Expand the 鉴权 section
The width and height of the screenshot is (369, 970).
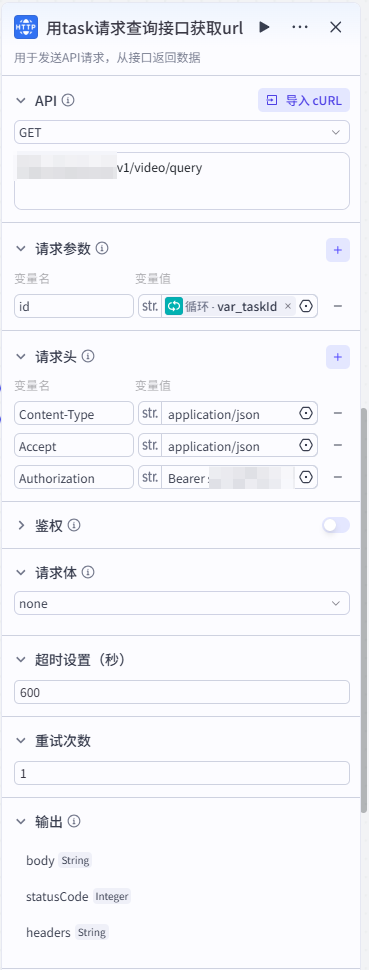(x=22, y=526)
